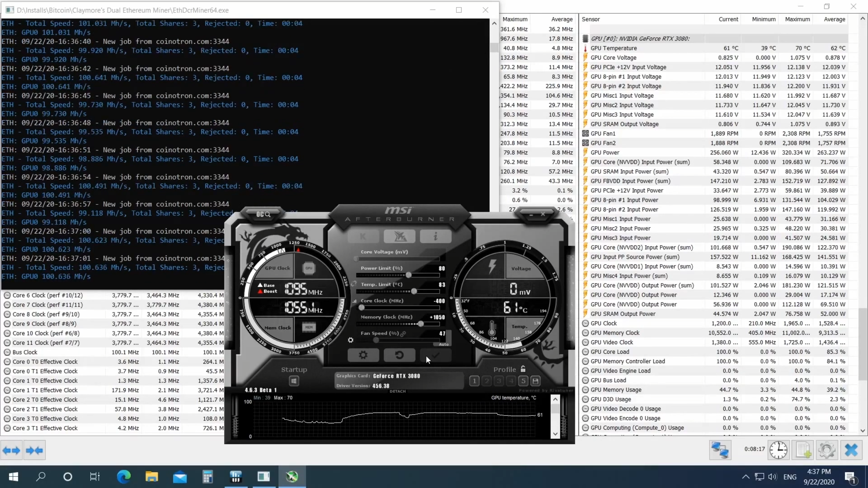Adjust the Memory Clock slider handle
Viewport: 868px width, 488px height.
pos(420,324)
